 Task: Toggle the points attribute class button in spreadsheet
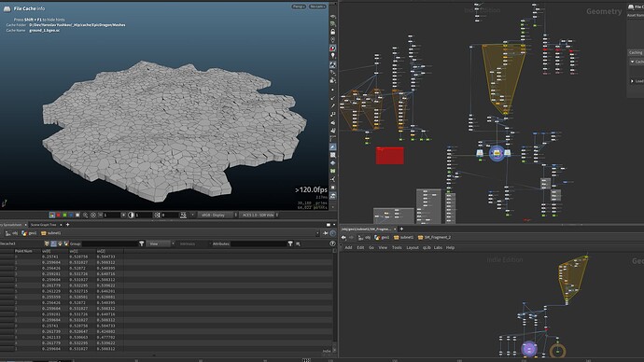(53, 244)
